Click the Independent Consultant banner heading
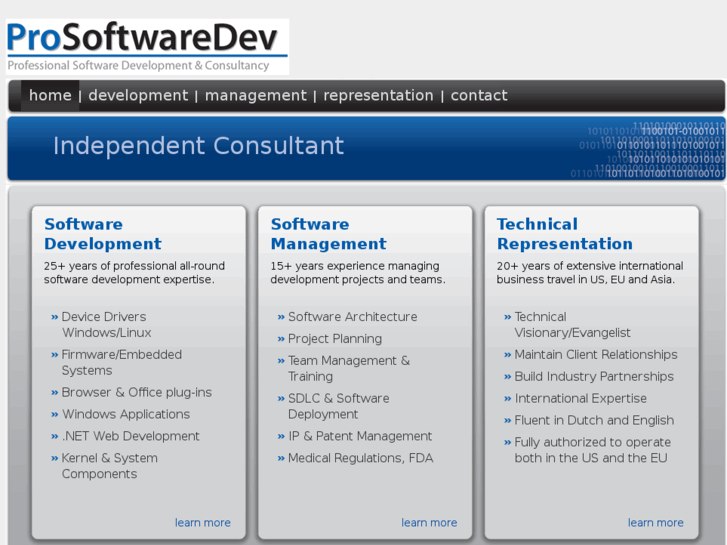727x545 pixels. tap(198, 146)
